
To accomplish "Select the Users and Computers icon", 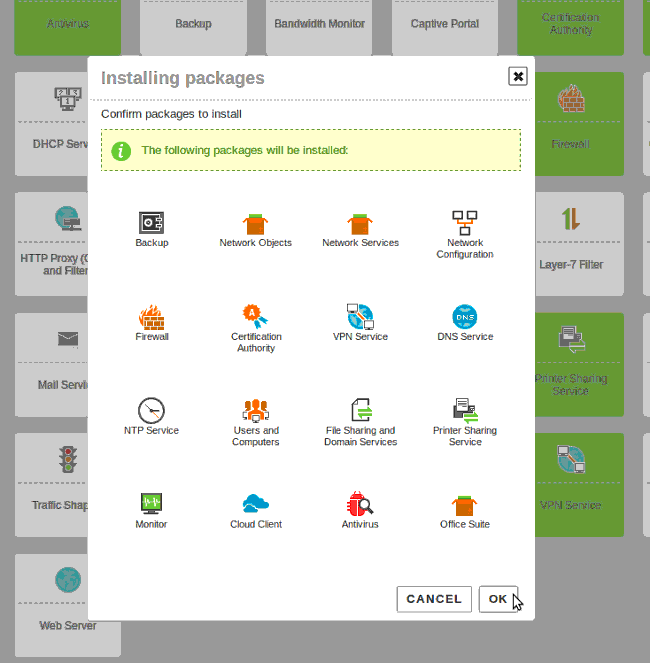I will pos(256,410).
